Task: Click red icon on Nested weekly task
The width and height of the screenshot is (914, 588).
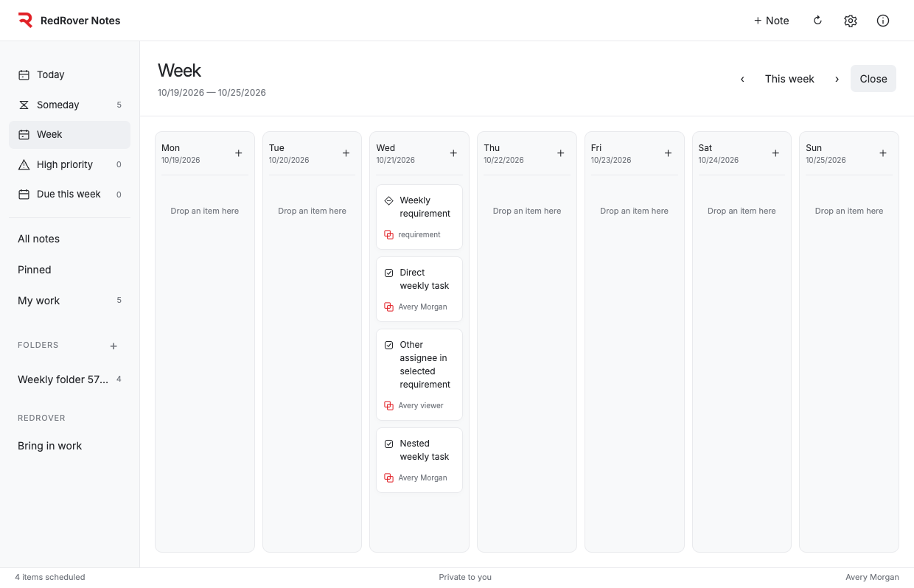Action: coord(388,477)
